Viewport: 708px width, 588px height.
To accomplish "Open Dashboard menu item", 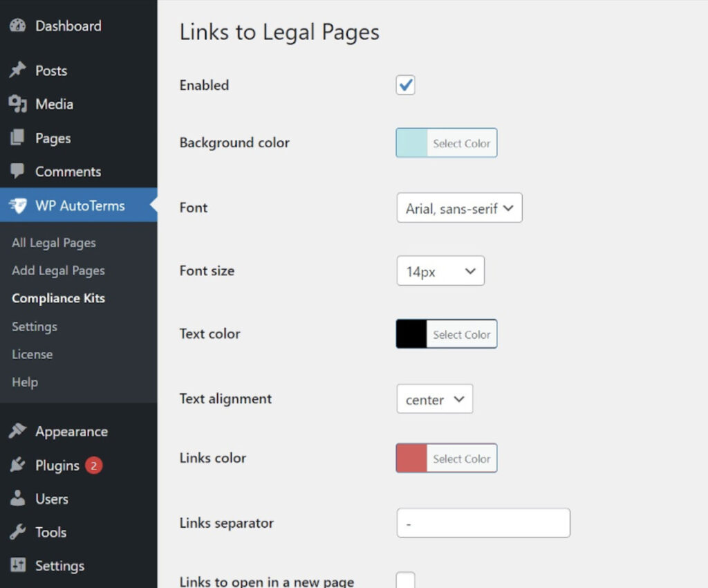I will pos(68,26).
